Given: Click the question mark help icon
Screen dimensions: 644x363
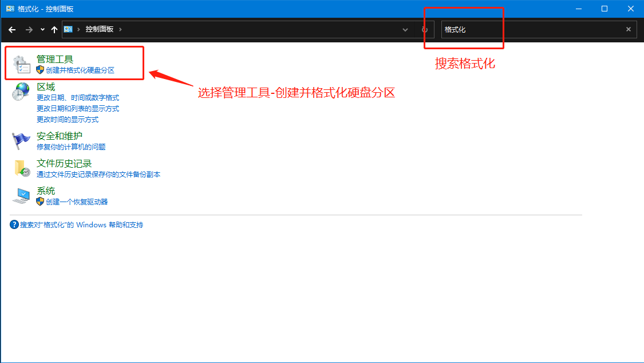Looking at the screenshot, I should point(13,224).
